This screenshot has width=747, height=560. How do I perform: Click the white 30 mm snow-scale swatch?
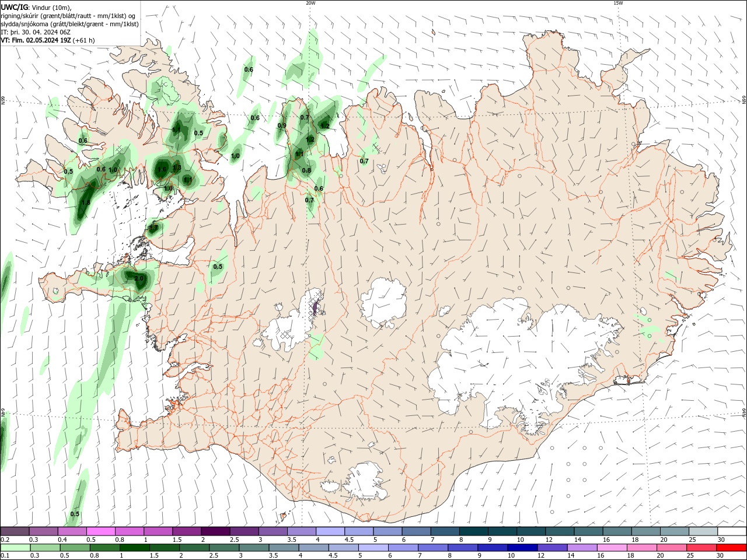coord(732,531)
